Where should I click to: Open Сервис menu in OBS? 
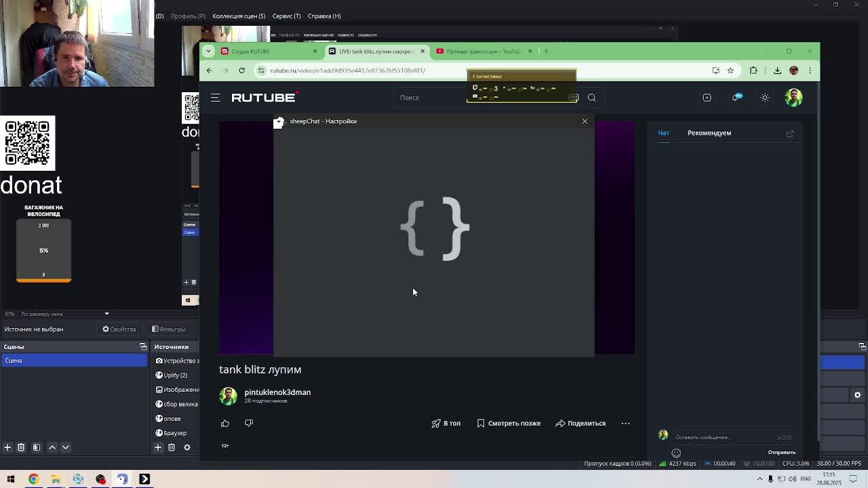coord(286,16)
